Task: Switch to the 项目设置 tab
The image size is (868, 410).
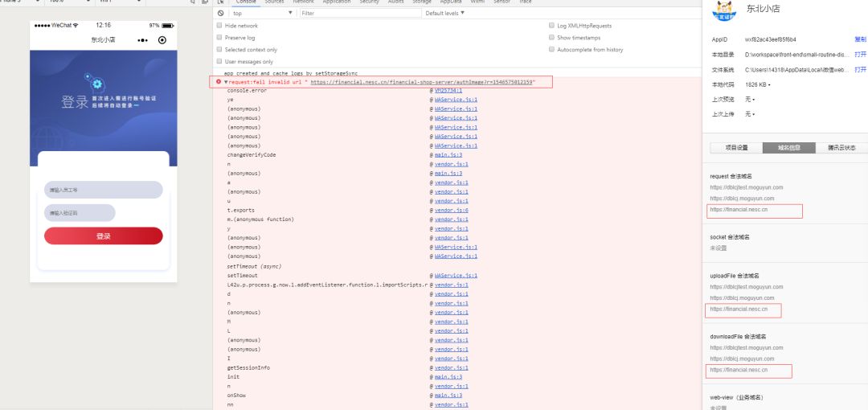Action: pyautogui.click(x=736, y=148)
